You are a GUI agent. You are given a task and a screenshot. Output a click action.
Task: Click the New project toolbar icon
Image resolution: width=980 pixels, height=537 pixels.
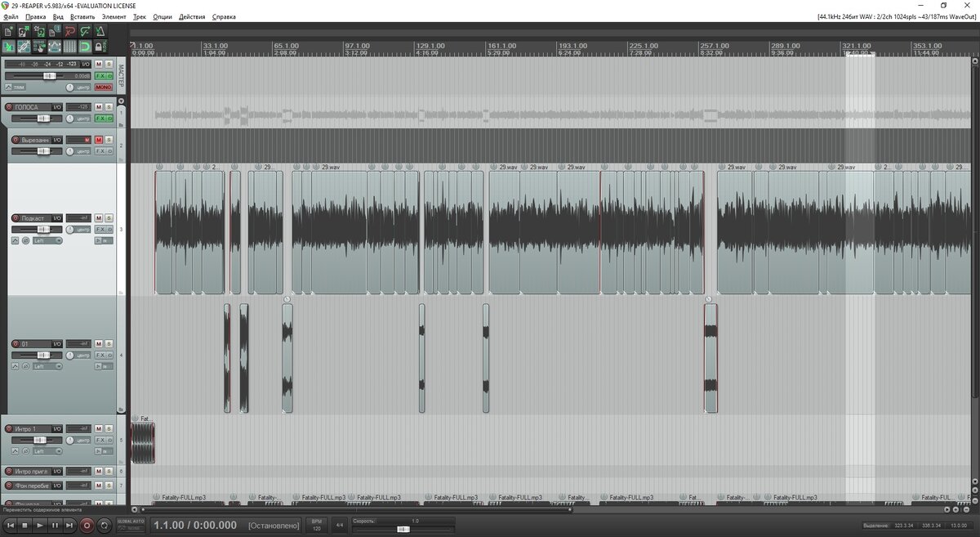pos(8,32)
